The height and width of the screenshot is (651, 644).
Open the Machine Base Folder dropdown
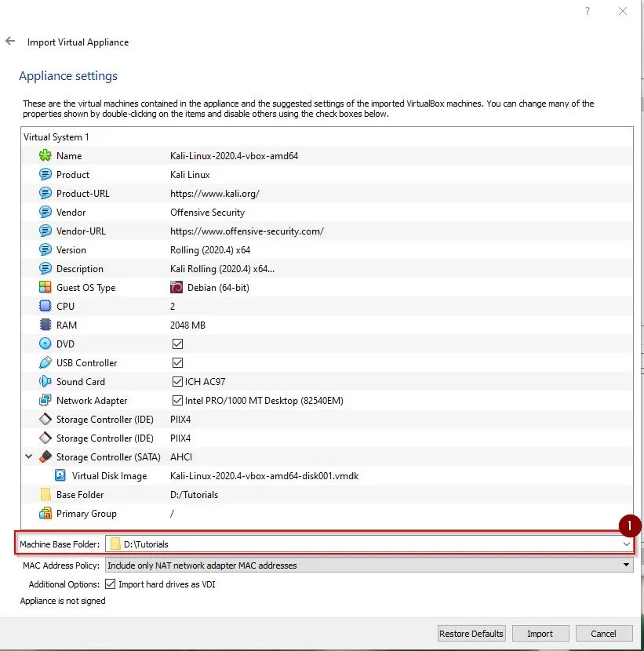626,544
